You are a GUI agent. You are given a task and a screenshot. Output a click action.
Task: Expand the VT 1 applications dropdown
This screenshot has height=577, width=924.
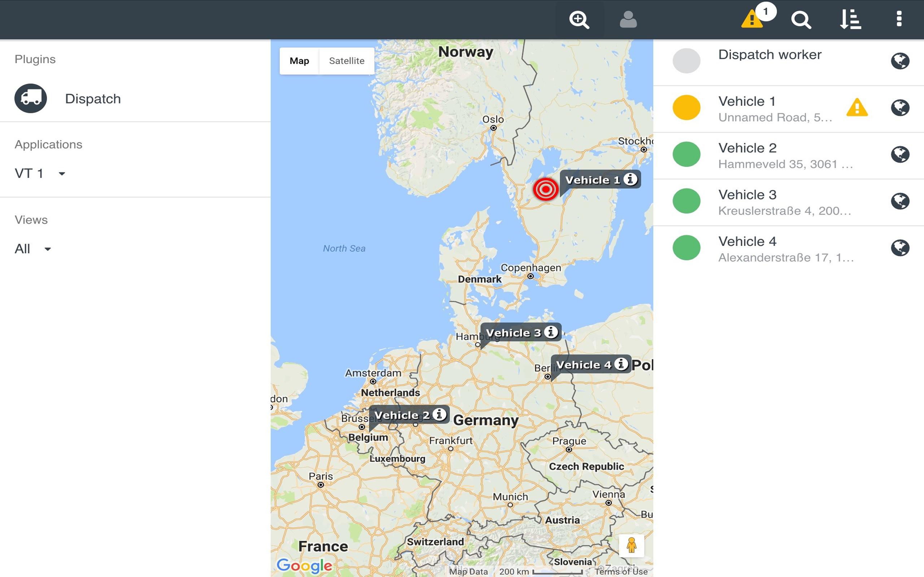point(40,173)
